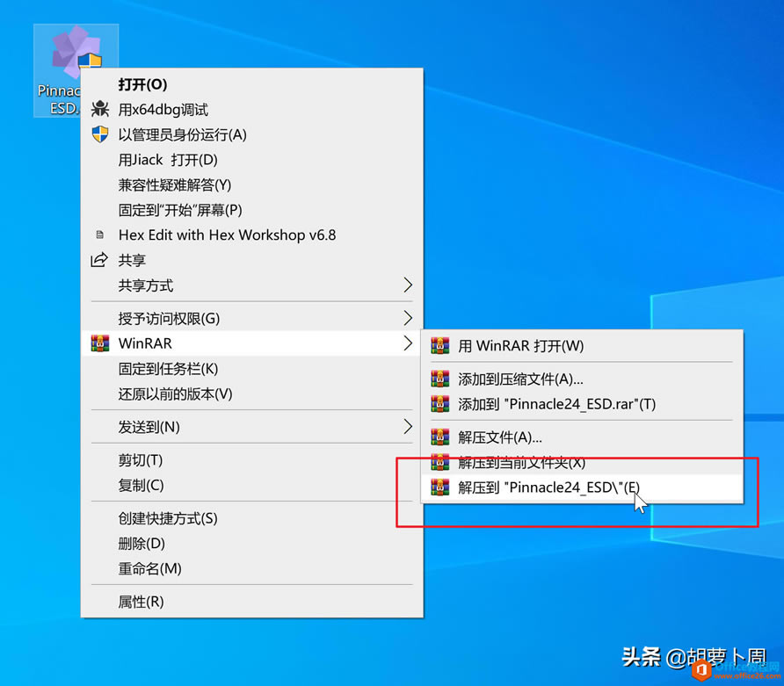
Task: Click WinRAR icon beside '添加到压缩文件(A)...'
Action: click(440, 379)
